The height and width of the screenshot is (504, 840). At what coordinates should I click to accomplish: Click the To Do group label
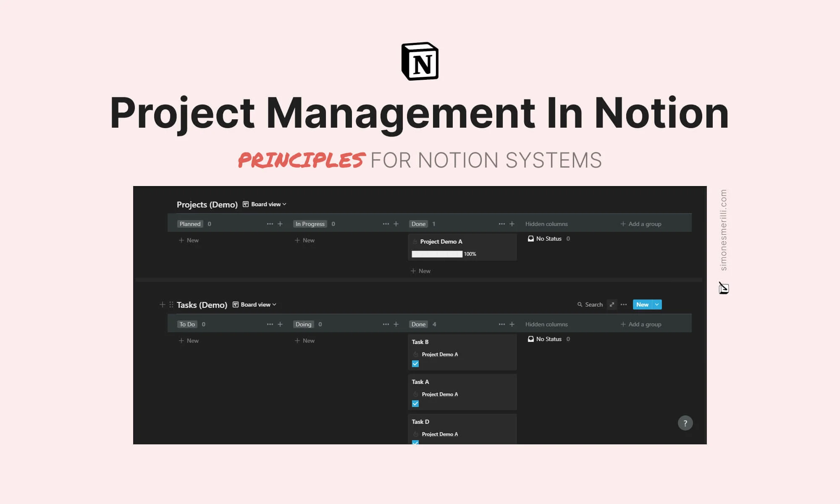(187, 324)
